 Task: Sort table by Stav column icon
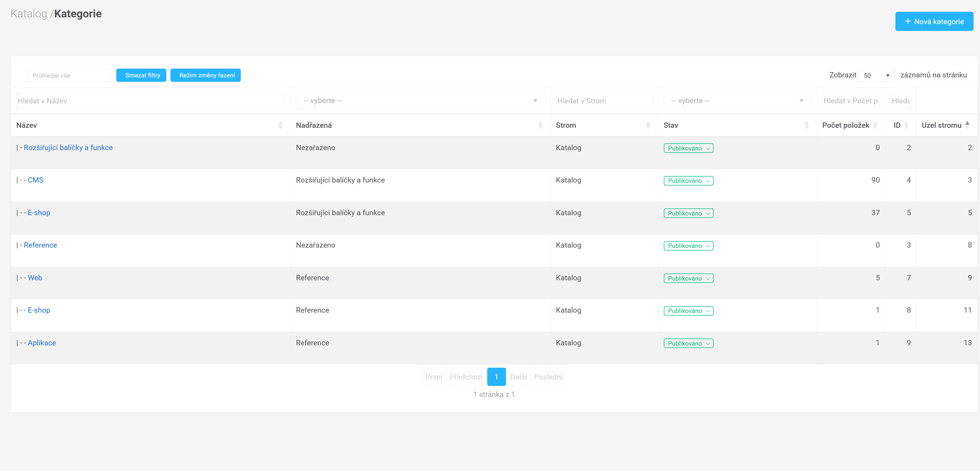807,125
